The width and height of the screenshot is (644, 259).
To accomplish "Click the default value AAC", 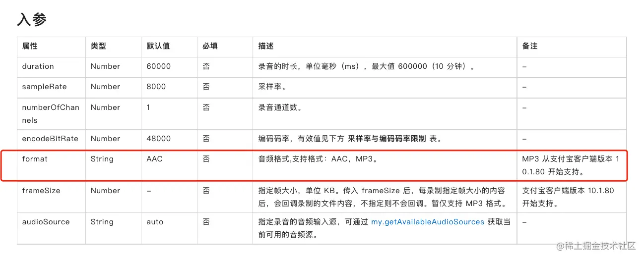I will [x=155, y=159].
